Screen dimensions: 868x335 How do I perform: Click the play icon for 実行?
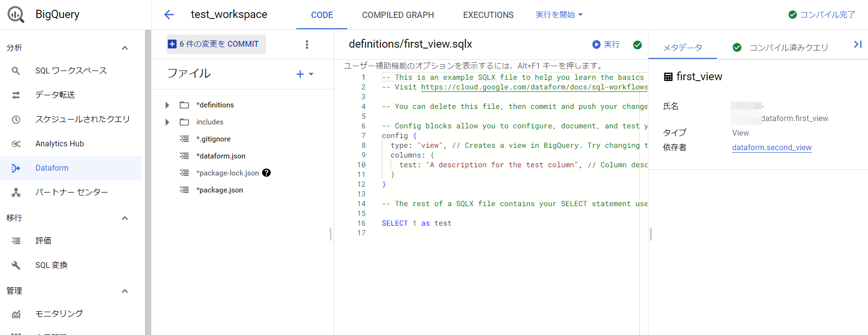pos(596,44)
